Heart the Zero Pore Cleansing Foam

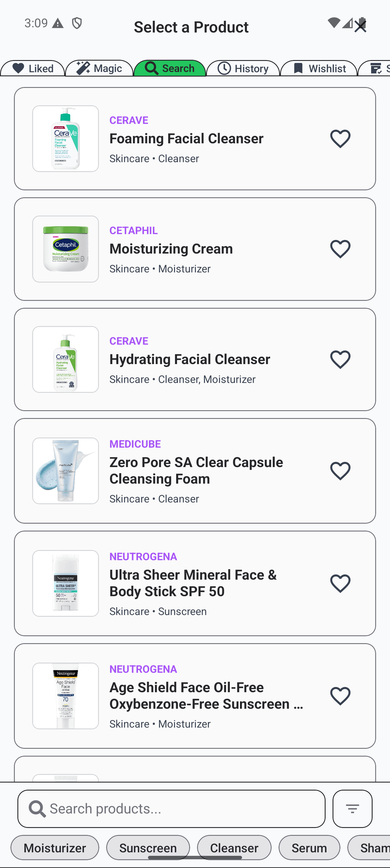point(340,471)
